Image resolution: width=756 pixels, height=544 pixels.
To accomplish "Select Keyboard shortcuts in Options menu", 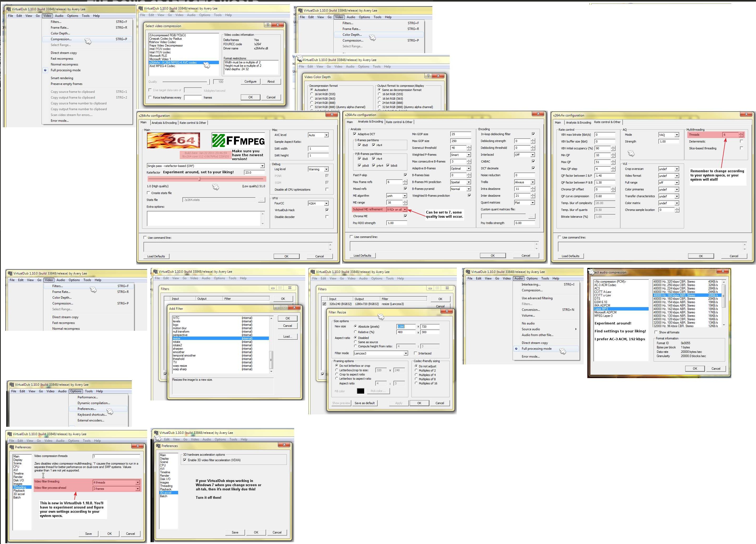I will tap(92, 415).
